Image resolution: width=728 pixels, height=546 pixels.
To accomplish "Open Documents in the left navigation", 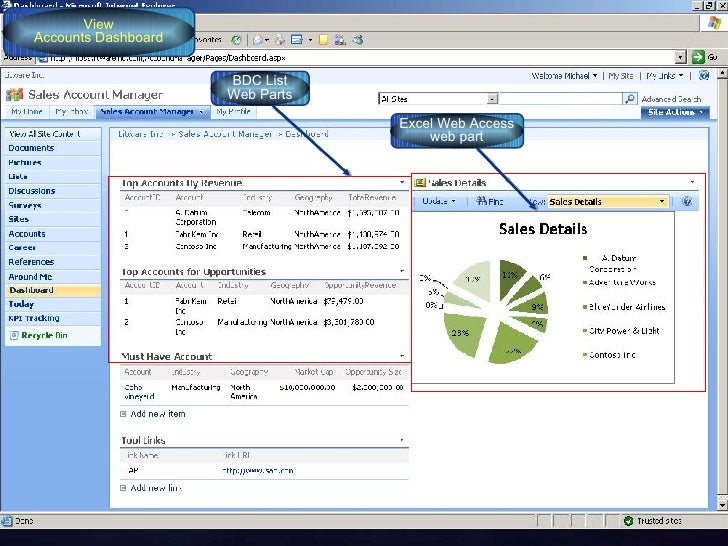I will [x=31, y=148].
